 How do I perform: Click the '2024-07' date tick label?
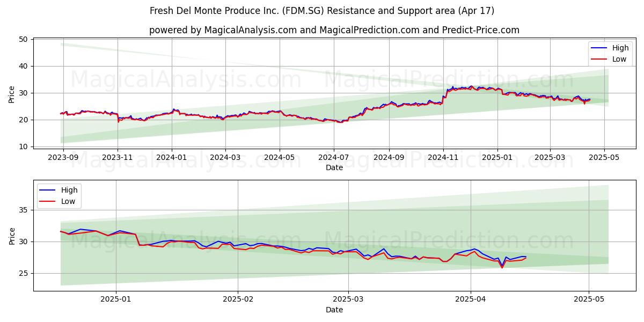[x=333, y=158]
